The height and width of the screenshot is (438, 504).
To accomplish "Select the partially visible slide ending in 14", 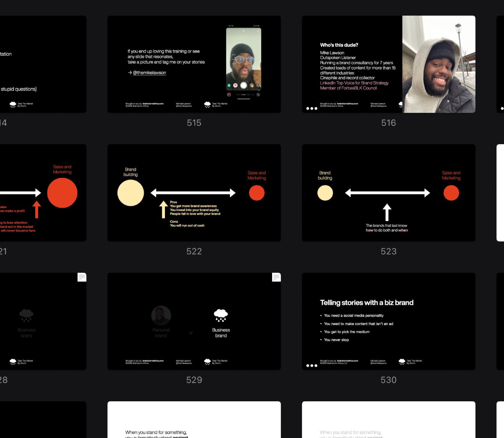I will [x=43, y=64].
